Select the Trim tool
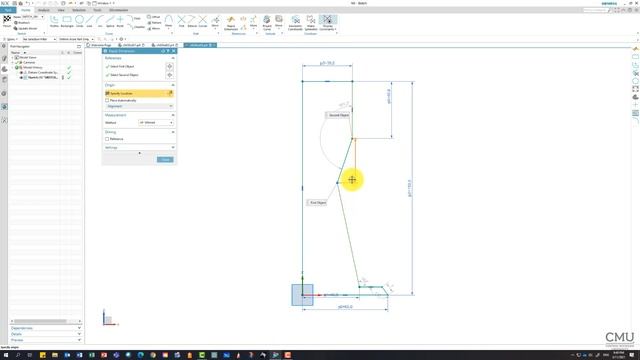Viewport: 640px width, 360px height. (x=181, y=21)
